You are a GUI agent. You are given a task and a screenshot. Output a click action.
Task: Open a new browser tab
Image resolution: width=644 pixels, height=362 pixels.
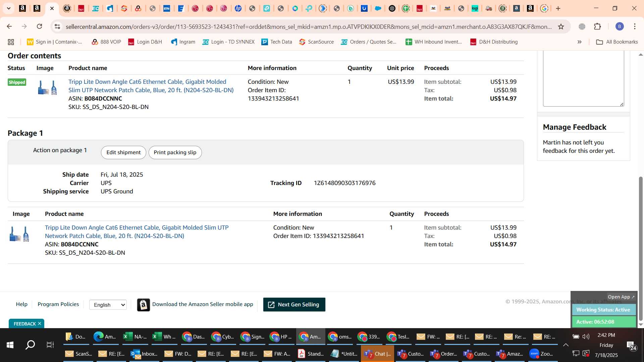558,8
